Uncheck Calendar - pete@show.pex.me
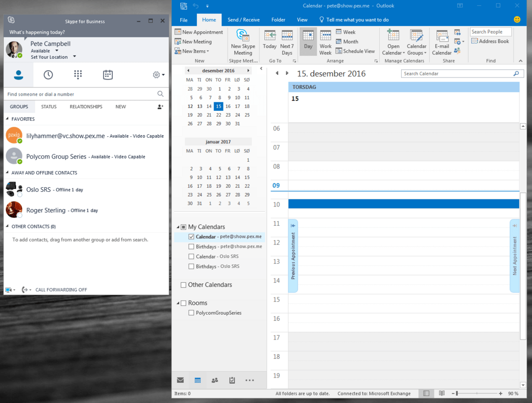532x403 pixels. click(191, 237)
